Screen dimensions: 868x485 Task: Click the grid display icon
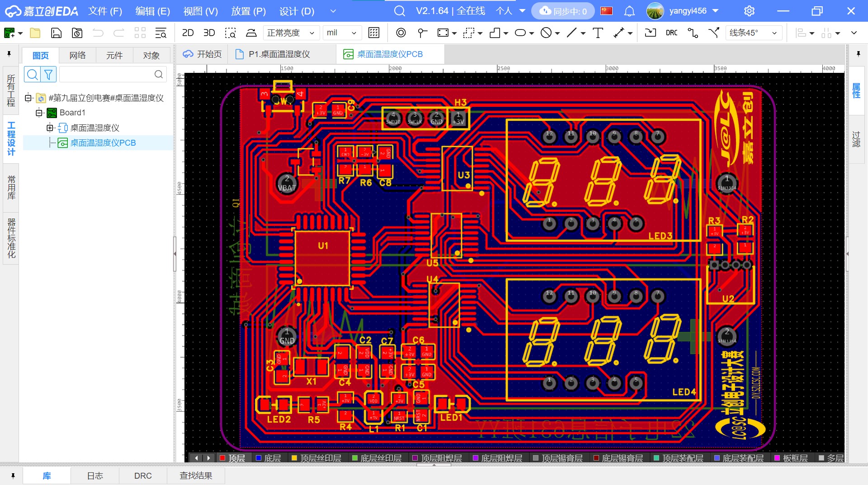374,33
